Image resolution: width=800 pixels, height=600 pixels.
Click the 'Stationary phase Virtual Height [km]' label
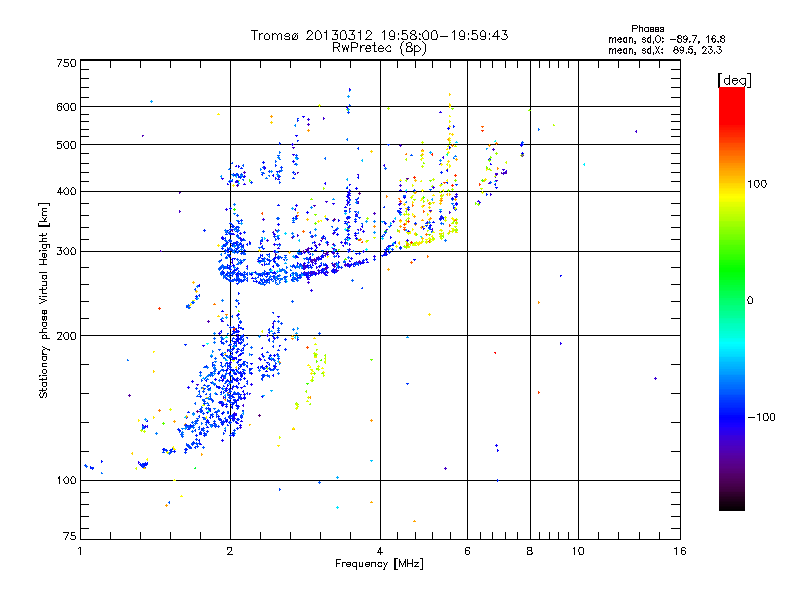click(43, 301)
